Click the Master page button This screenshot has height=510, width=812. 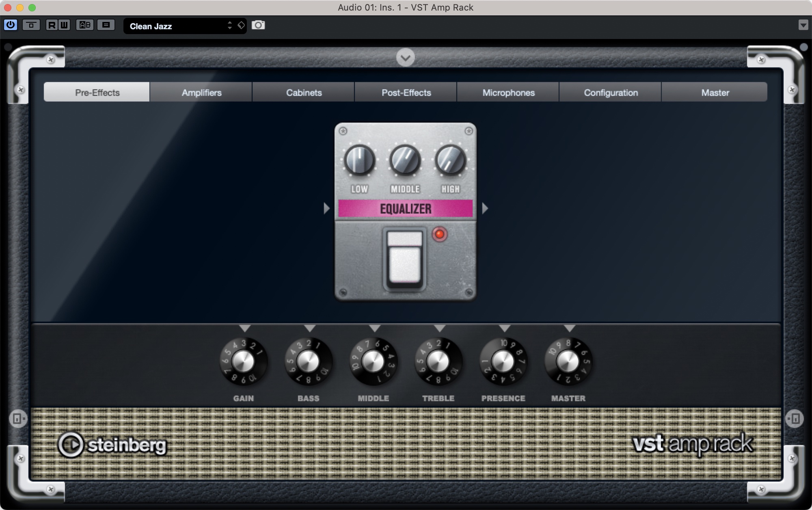(715, 93)
